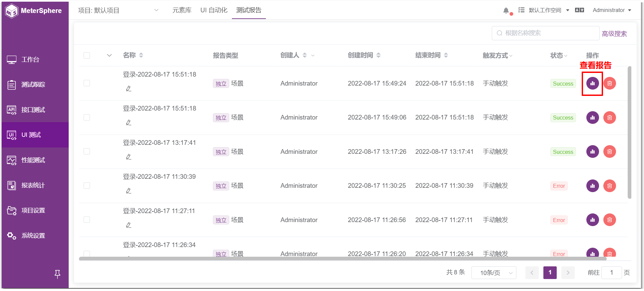Switch to 元素库 tab
This screenshot has width=644, height=291.
(182, 10)
